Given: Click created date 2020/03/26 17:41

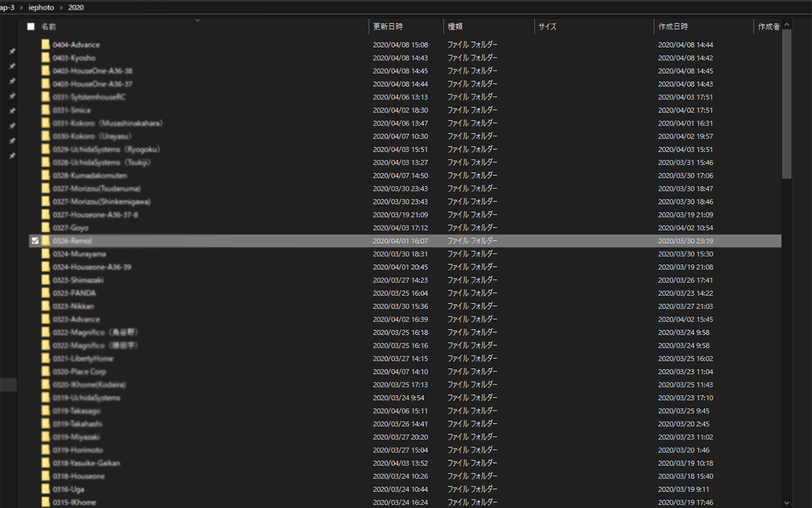Looking at the screenshot, I should 686,280.
